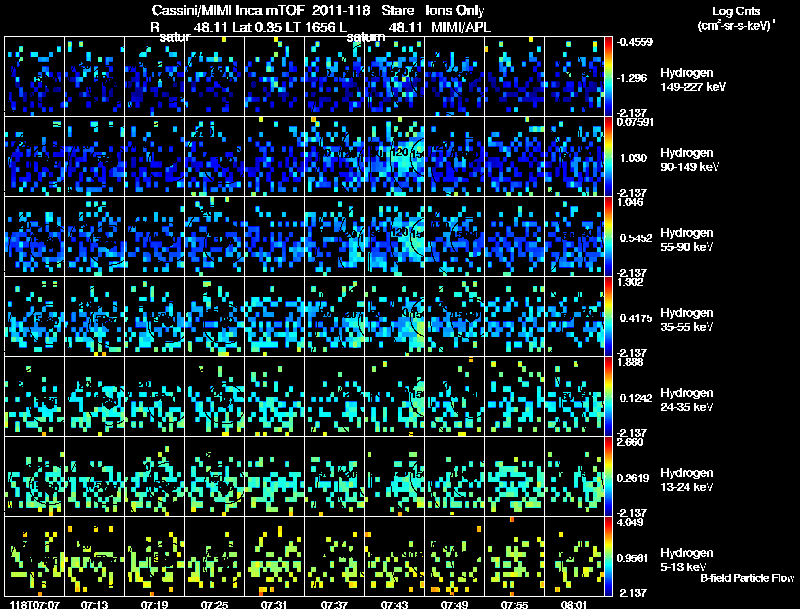Click the '2.660' color scale value

click(630, 442)
